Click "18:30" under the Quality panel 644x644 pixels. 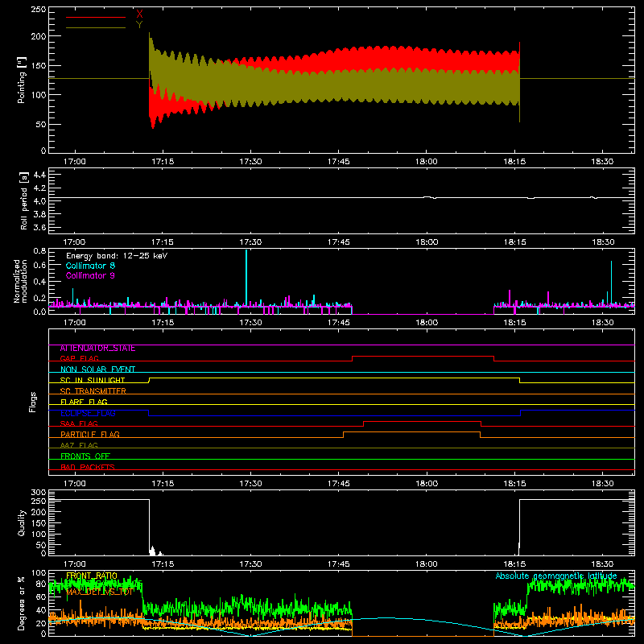(602, 564)
